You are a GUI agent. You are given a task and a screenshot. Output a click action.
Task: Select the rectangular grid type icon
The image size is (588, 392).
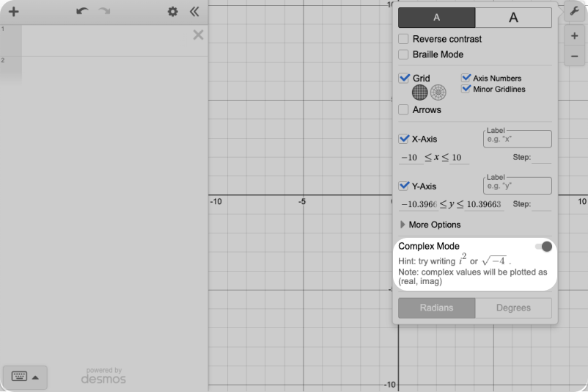pyautogui.click(x=419, y=92)
